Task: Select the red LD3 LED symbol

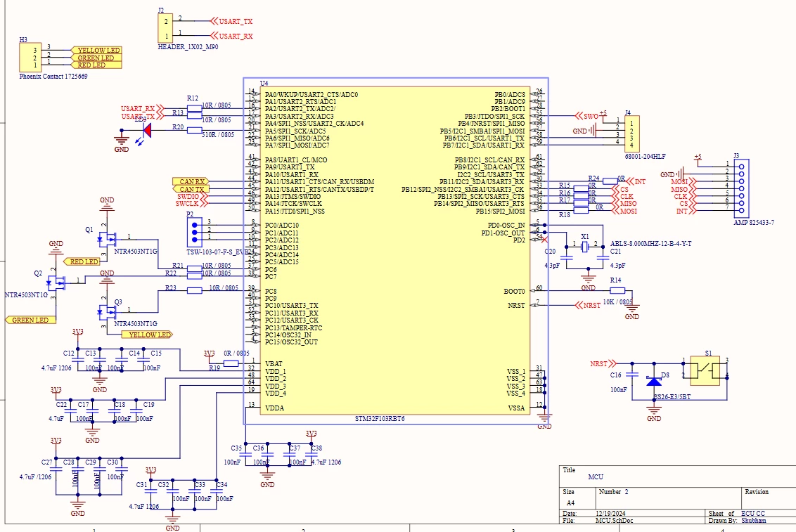Action: 147,130
